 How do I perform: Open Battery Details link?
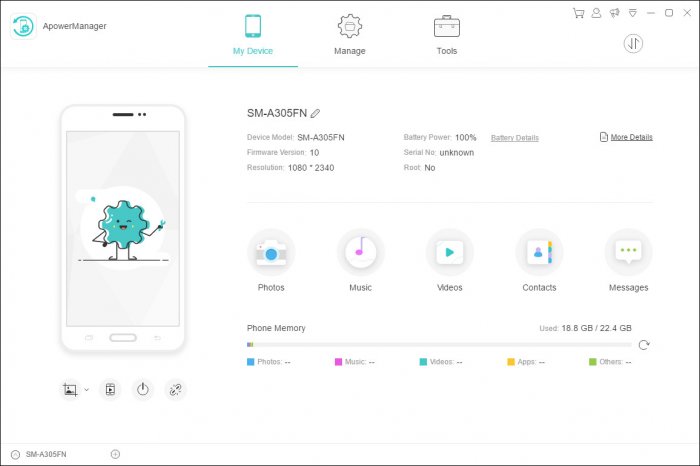pyautogui.click(x=515, y=138)
